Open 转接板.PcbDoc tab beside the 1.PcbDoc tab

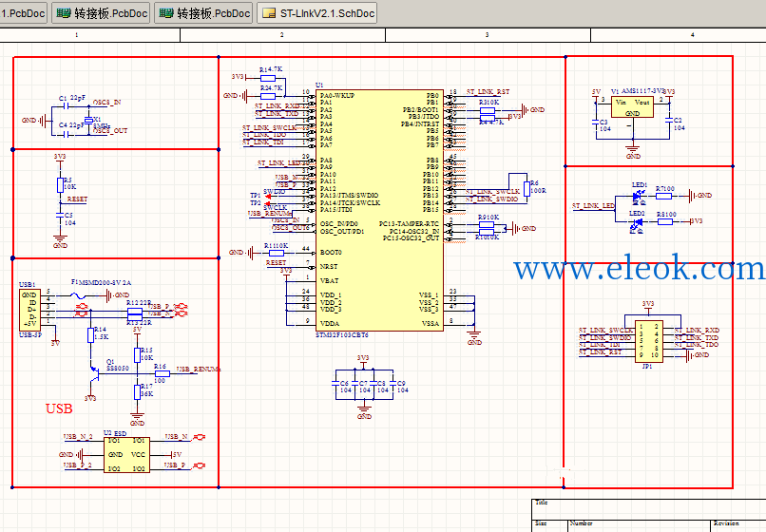pos(102,13)
